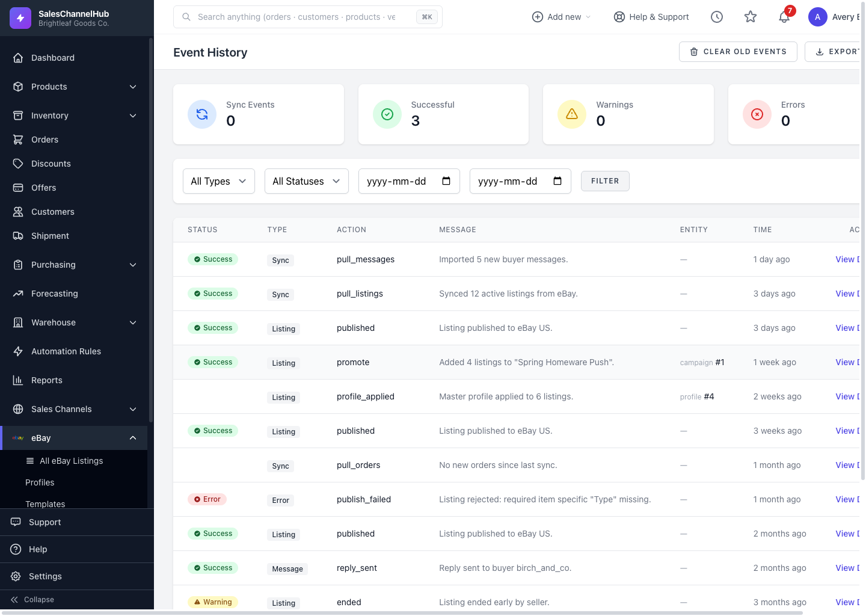Click Automation Rules bolt icon

18,351
